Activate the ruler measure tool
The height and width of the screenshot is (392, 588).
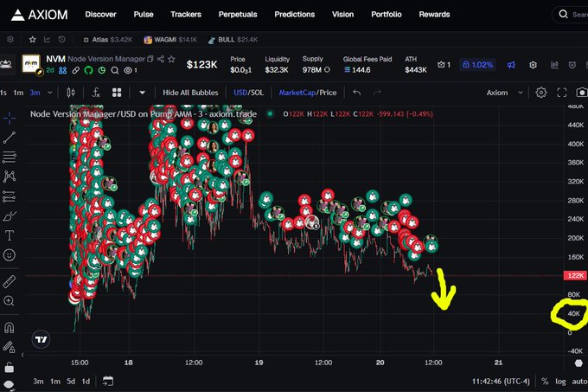click(10, 281)
